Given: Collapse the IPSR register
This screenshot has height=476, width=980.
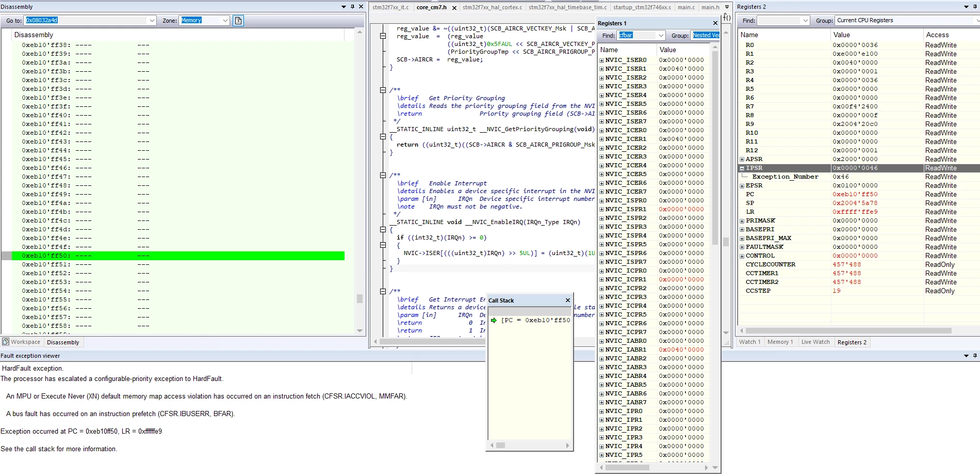Looking at the screenshot, I should point(742,168).
